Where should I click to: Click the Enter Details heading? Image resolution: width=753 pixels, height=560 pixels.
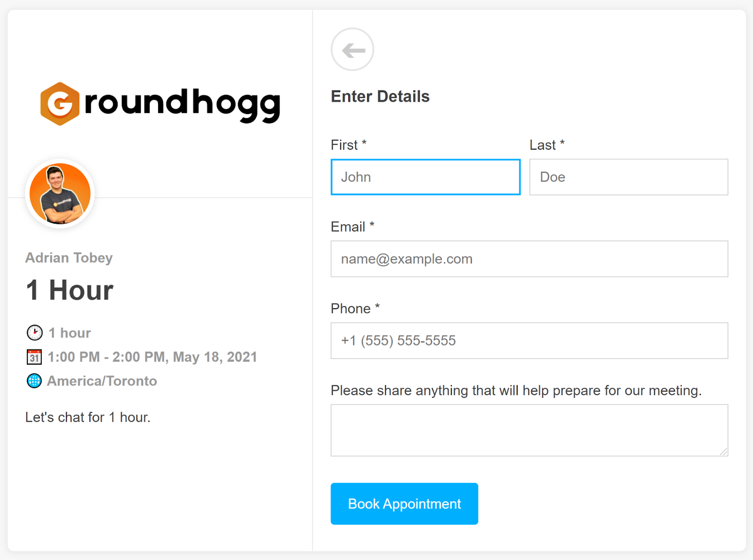click(x=380, y=96)
